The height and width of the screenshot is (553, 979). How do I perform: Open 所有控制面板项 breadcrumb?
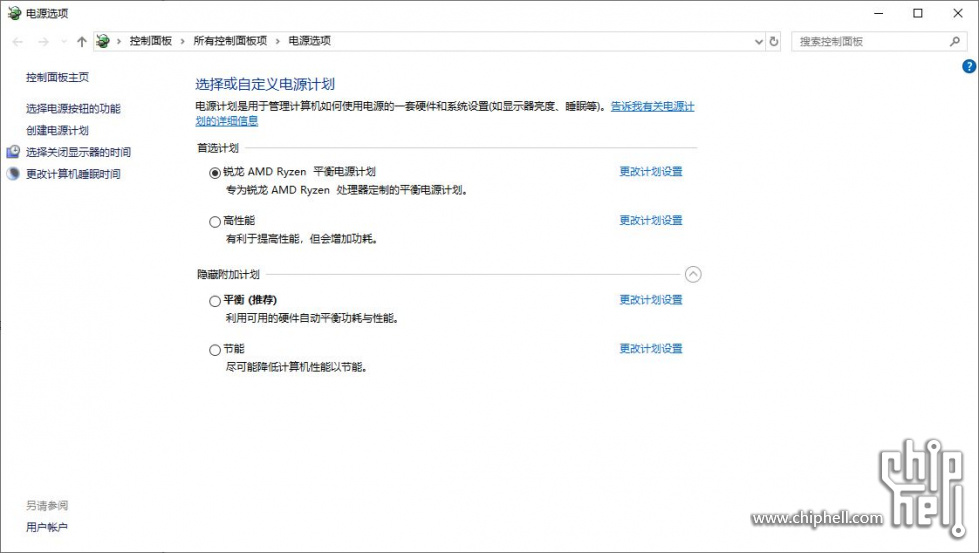tap(230, 41)
